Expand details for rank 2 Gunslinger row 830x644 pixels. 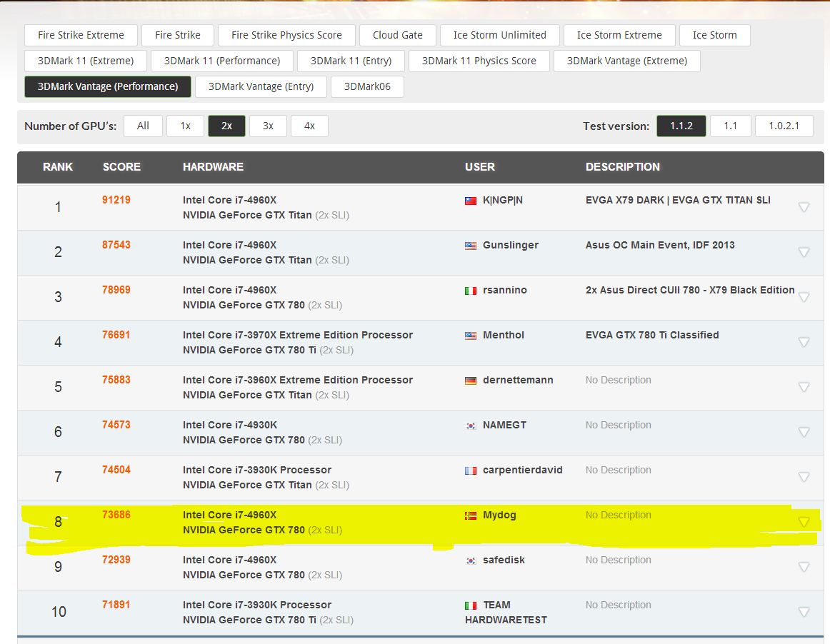(x=804, y=253)
